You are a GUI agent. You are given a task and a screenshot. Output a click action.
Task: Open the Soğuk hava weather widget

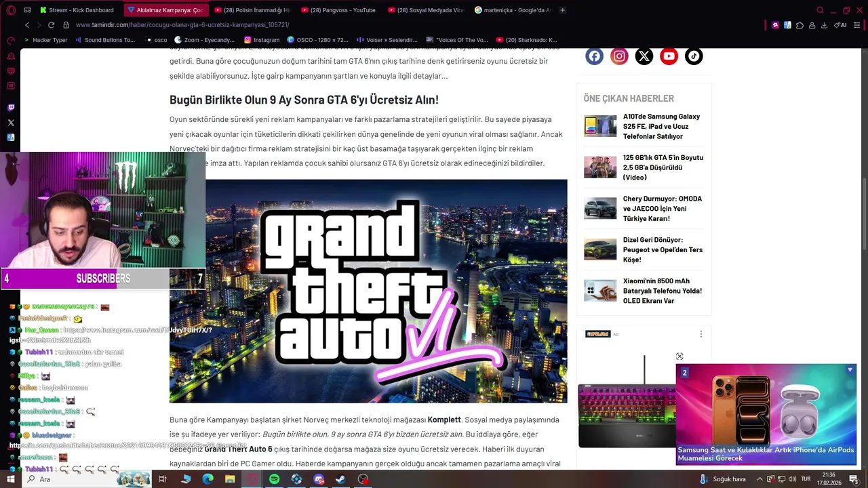coord(722,479)
